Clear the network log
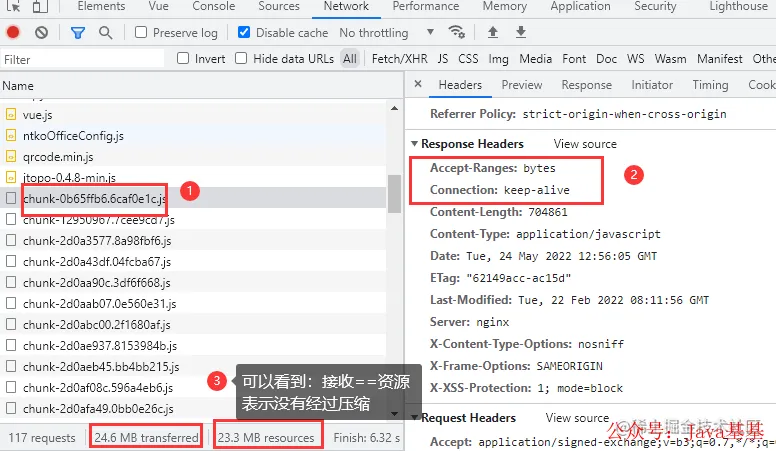The image size is (776, 451). [42, 33]
